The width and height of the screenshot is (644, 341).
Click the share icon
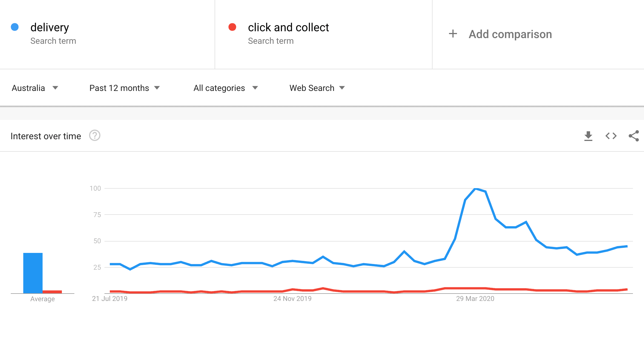(x=633, y=136)
